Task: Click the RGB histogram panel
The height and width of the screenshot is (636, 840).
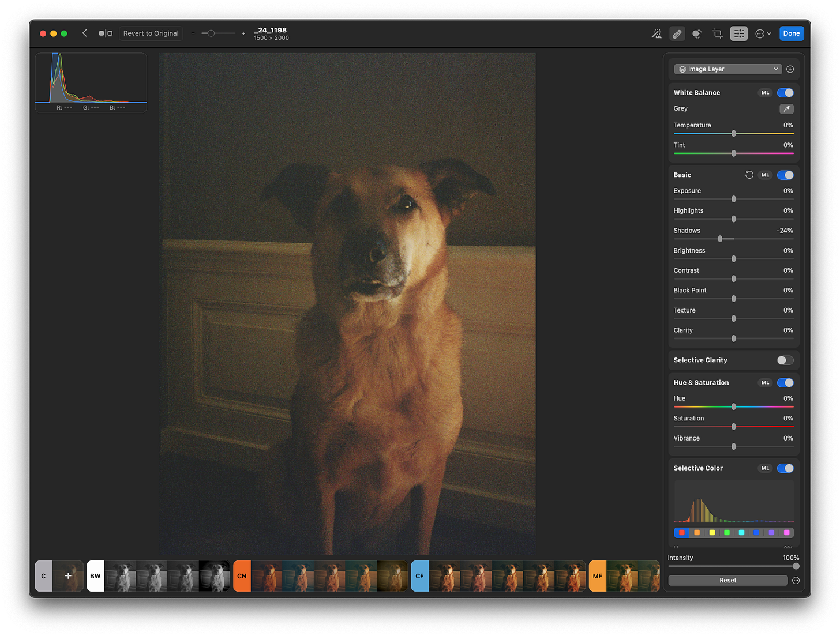Action: pyautogui.click(x=91, y=82)
